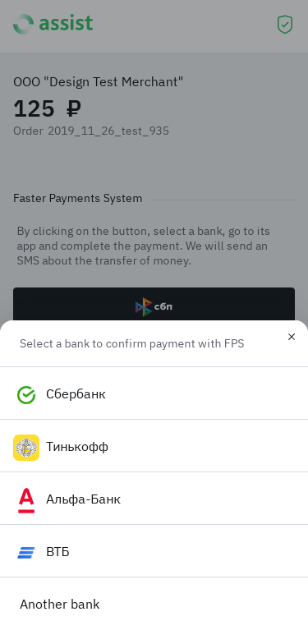This screenshot has height=644, width=308.
Task: Click the dark СБП payment button
Action: pyautogui.click(x=154, y=305)
